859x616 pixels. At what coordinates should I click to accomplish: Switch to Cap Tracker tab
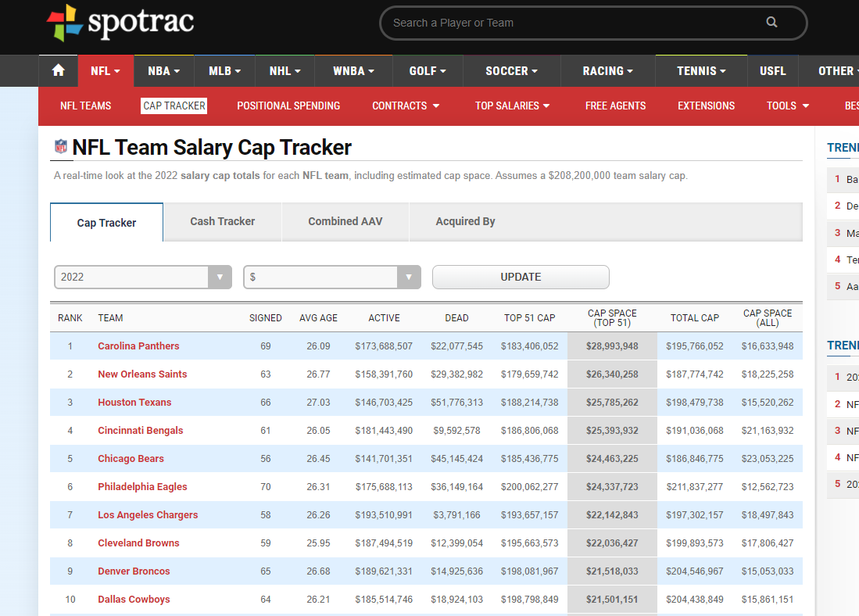click(x=106, y=223)
